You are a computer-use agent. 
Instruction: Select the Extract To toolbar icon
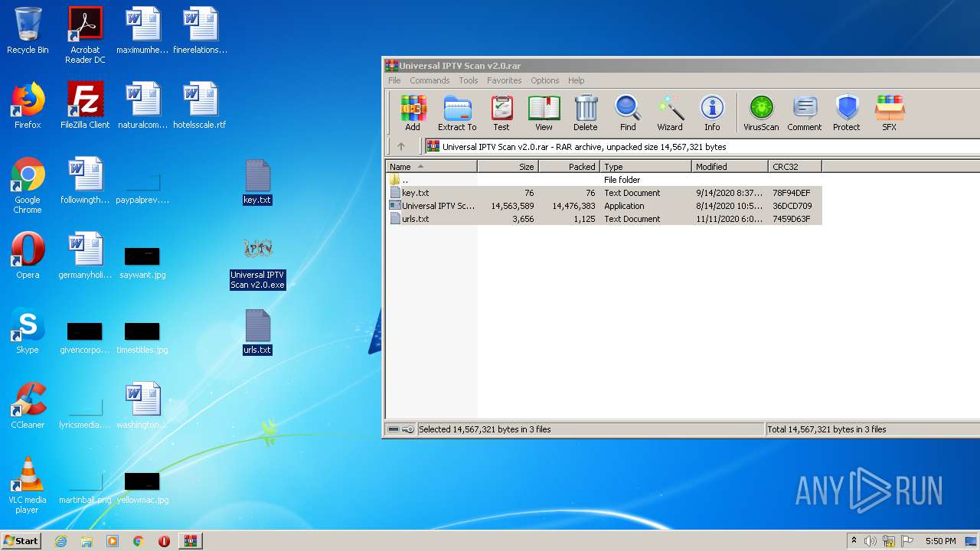(x=457, y=113)
